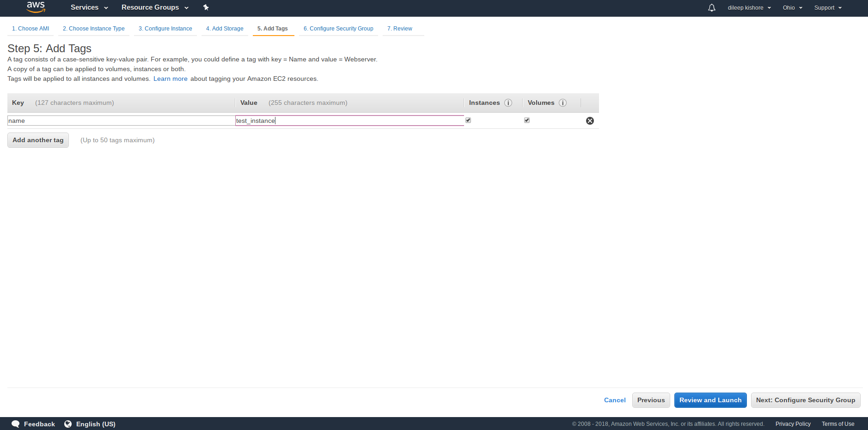The height and width of the screenshot is (430, 868).
Task: Show Instances column info icon
Action: coord(508,103)
